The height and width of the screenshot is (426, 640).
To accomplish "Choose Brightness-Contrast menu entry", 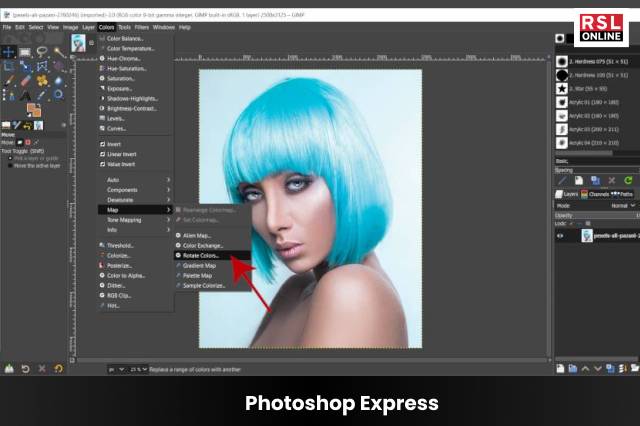I will click(135, 109).
